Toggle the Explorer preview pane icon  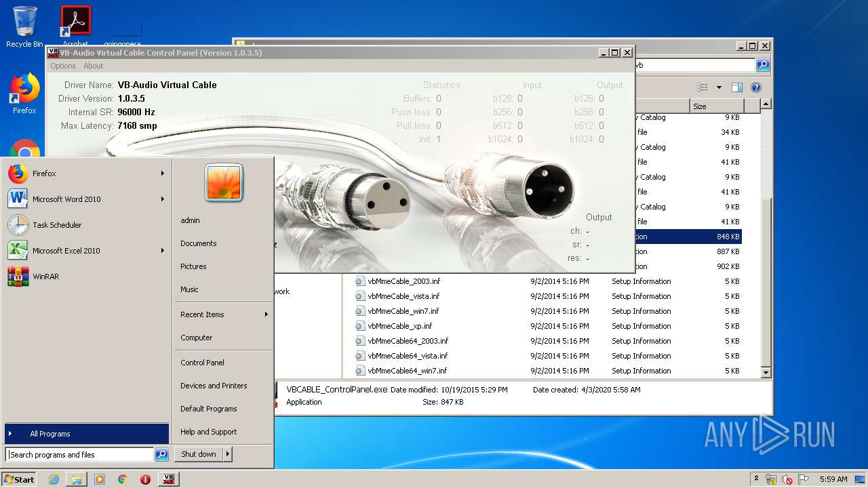click(x=737, y=87)
